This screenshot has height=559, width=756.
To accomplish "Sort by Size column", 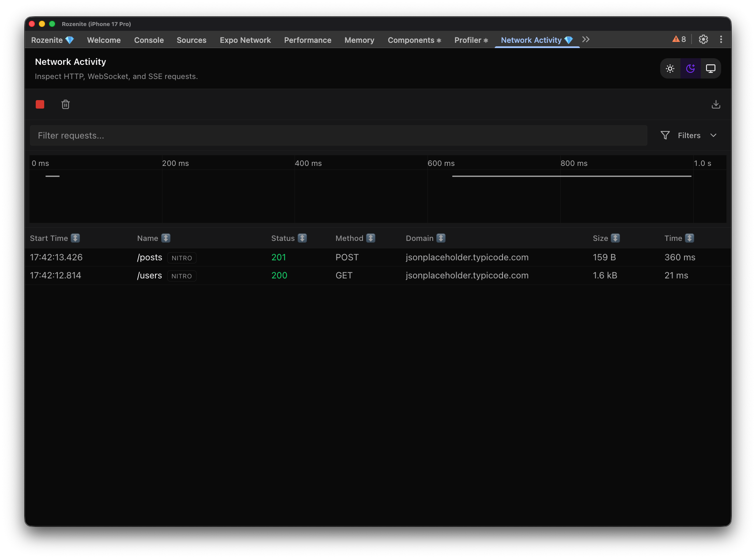I will (606, 238).
